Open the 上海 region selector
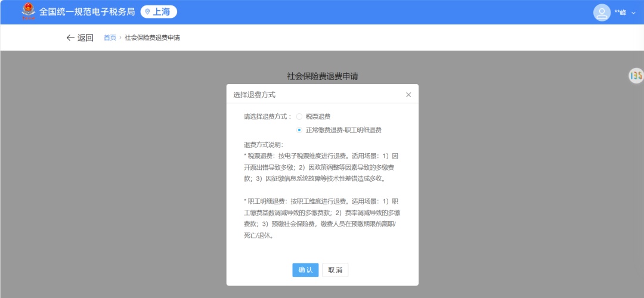644x298 pixels. [x=159, y=12]
